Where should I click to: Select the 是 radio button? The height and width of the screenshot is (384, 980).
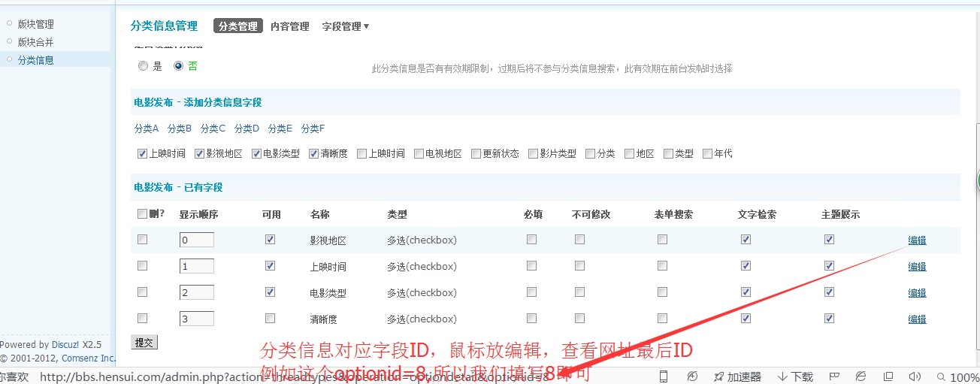[x=143, y=66]
